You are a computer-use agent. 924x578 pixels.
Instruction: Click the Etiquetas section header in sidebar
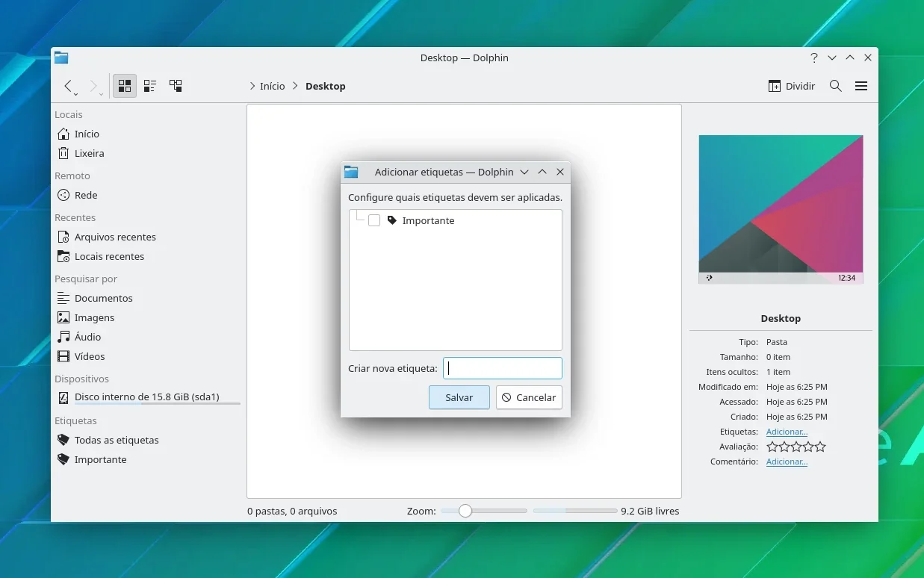pyautogui.click(x=75, y=420)
